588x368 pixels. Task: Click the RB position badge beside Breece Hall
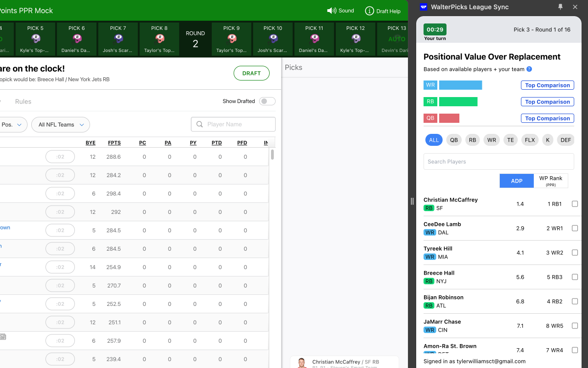tap(428, 281)
